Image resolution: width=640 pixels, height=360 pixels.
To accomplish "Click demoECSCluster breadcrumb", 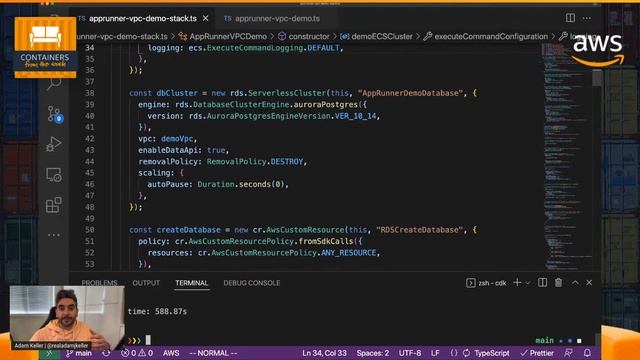I will (x=382, y=36).
